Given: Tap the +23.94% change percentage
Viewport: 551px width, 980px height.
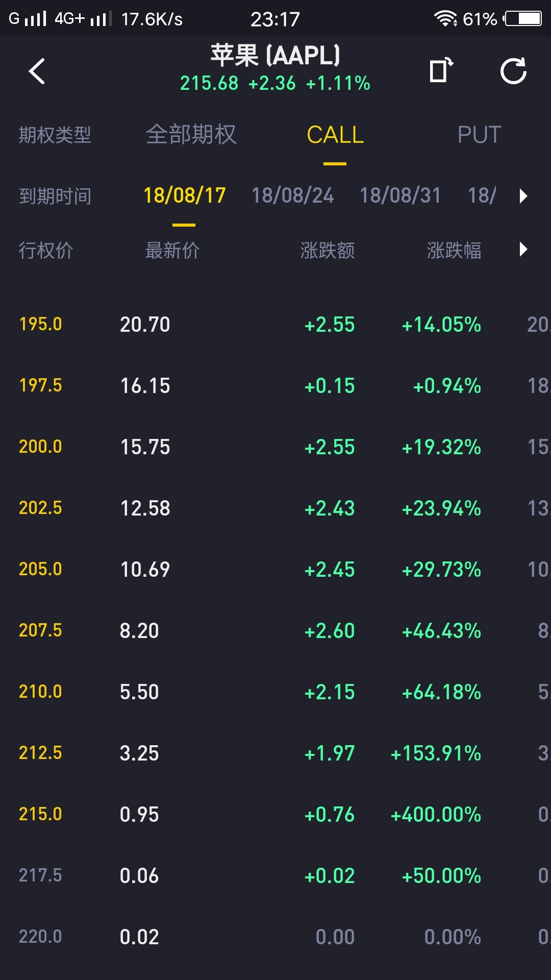Looking at the screenshot, I should pyautogui.click(x=442, y=508).
